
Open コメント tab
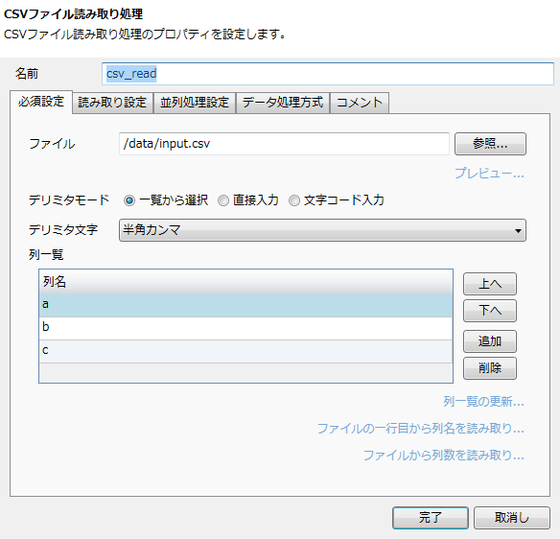[359, 103]
